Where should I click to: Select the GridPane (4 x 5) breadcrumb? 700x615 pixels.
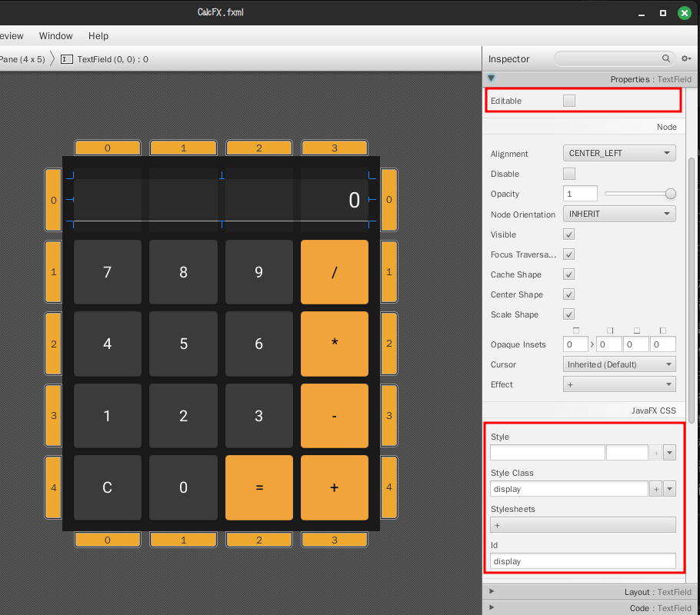tap(22, 59)
